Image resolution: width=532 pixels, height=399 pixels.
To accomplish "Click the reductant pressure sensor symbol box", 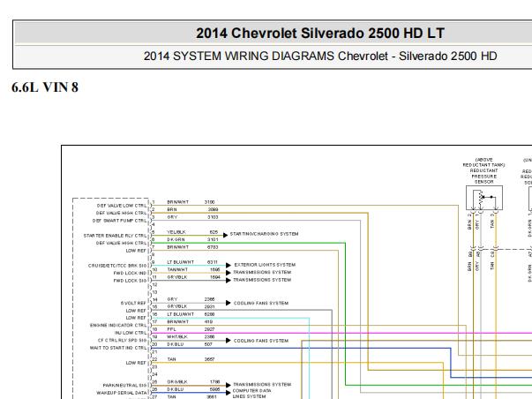I will click(x=484, y=198).
